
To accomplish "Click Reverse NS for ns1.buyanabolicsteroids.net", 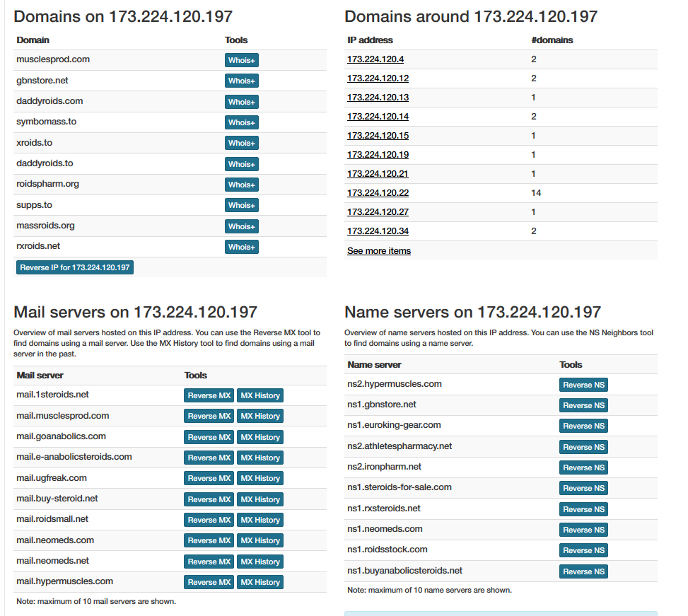I will (x=583, y=571).
